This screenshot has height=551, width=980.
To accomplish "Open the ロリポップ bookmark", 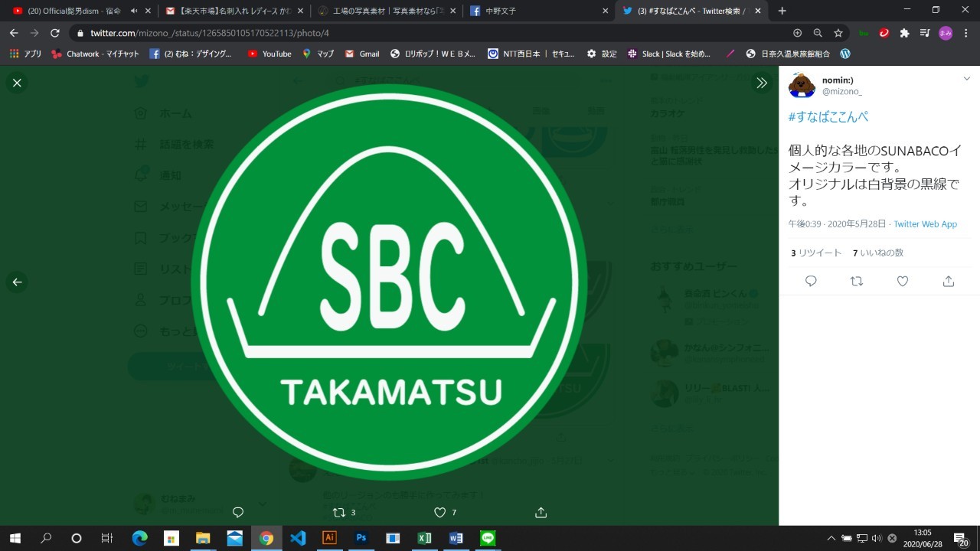I will pos(433,54).
